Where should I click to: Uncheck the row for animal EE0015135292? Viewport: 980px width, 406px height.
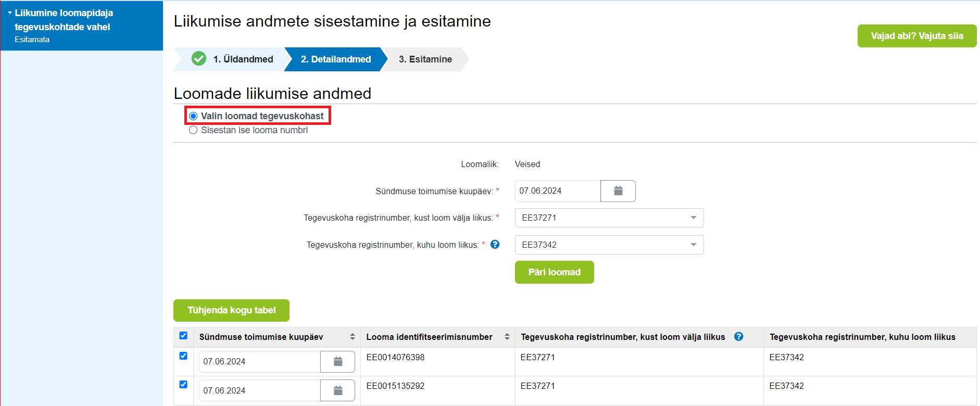pyautogui.click(x=183, y=385)
